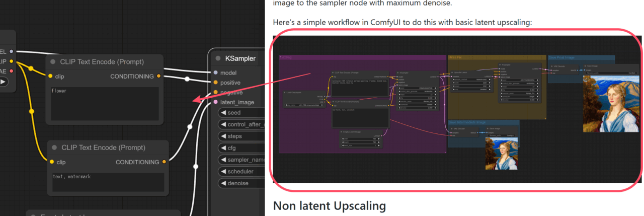Viewport: 644px width, 216px height.
Task: Click the KSampler negative input port
Action: pos(216,92)
